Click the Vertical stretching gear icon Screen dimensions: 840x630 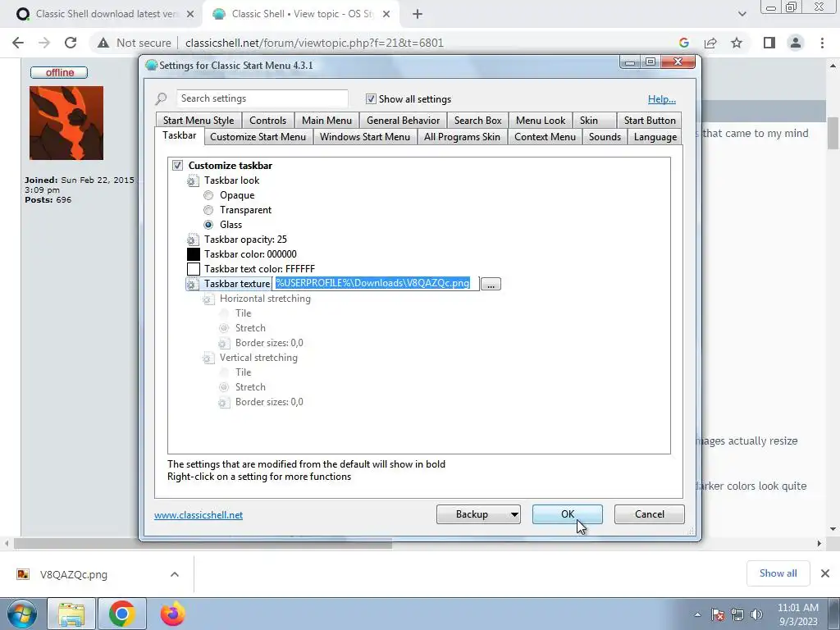tap(208, 358)
